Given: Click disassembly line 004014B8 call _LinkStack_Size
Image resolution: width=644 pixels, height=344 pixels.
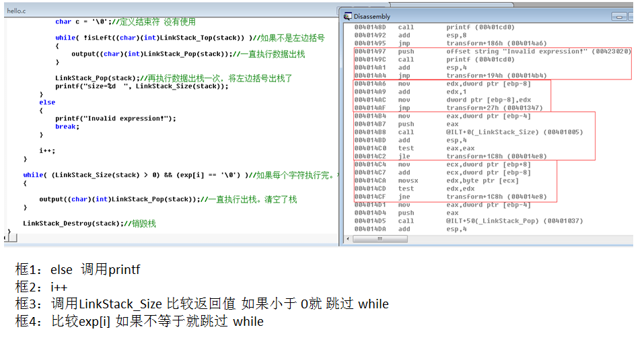Looking at the screenshot, I should [468, 133].
